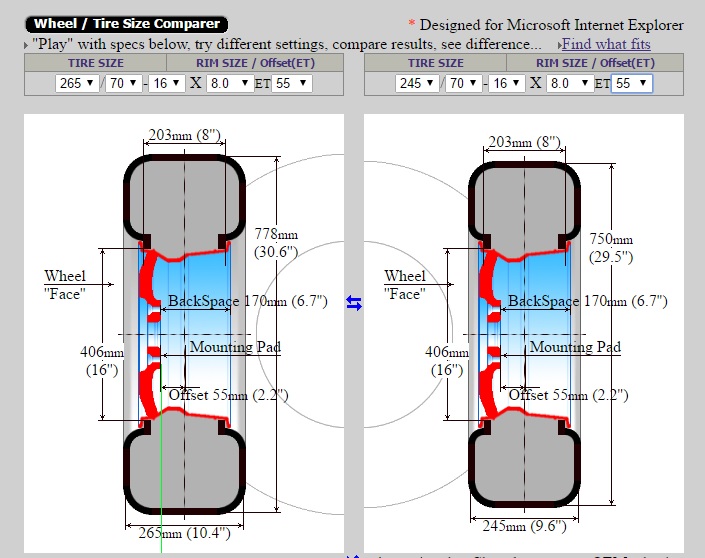The height and width of the screenshot is (558, 705).
Task: Open right ET offset dropdown showing 55
Action: click(631, 83)
